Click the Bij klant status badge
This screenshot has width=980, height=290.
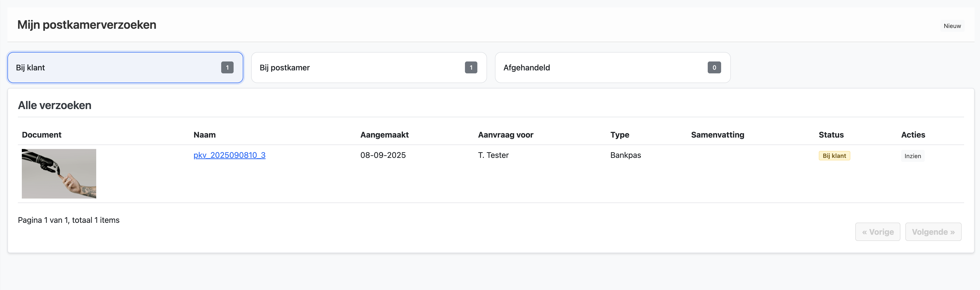834,156
